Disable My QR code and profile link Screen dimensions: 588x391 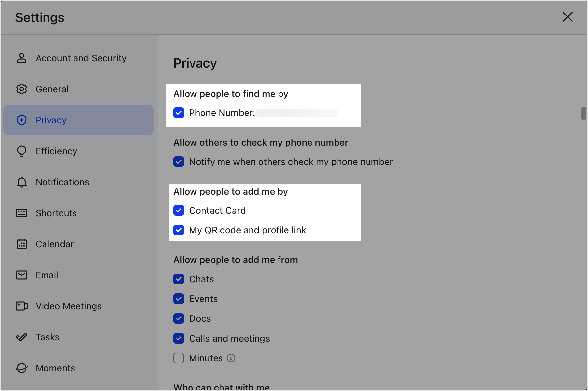[178, 230]
